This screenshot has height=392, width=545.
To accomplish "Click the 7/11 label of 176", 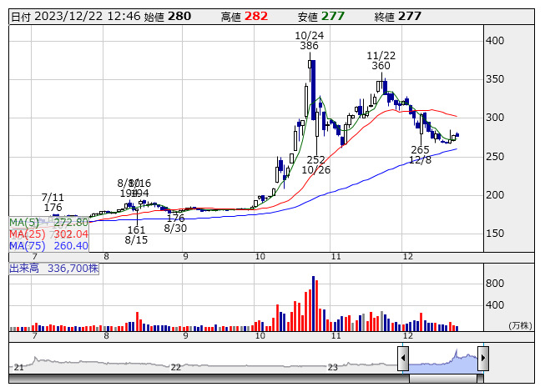I will 53,202.
